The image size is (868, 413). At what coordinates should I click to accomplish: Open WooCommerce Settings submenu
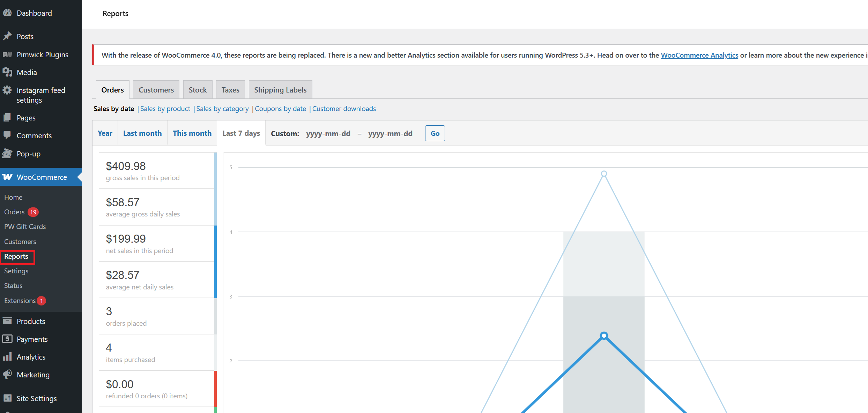point(16,271)
